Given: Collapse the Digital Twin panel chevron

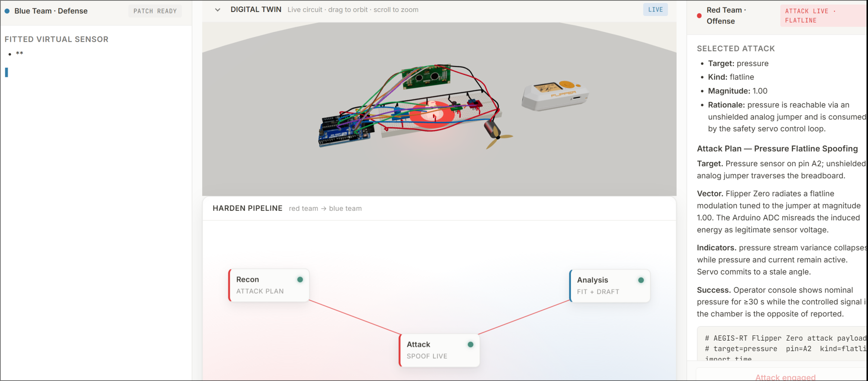Looking at the screenshot, I should (x=218, y=10).
